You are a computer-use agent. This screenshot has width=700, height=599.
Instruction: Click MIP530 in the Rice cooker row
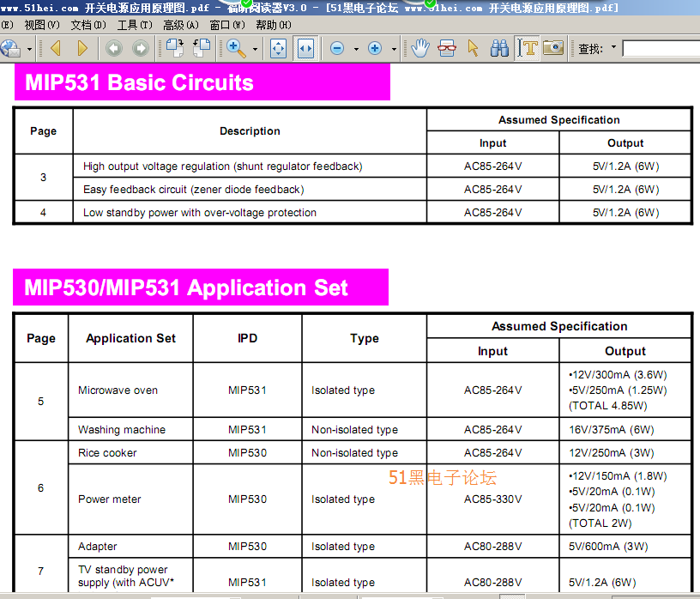[x=247, y=453]
